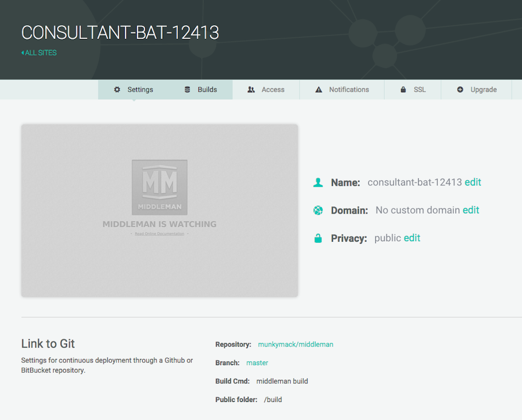The image size is (522, 420).
Task: Click the Settings gear icon
Action: [x=117, y=89]
